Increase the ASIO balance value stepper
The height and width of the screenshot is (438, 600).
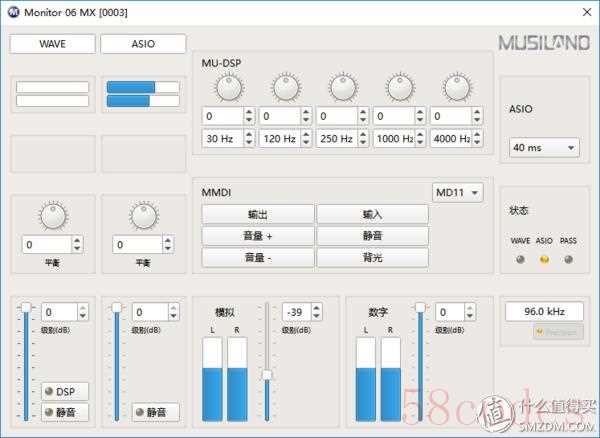pyautogui.click(x=168, y=241)
